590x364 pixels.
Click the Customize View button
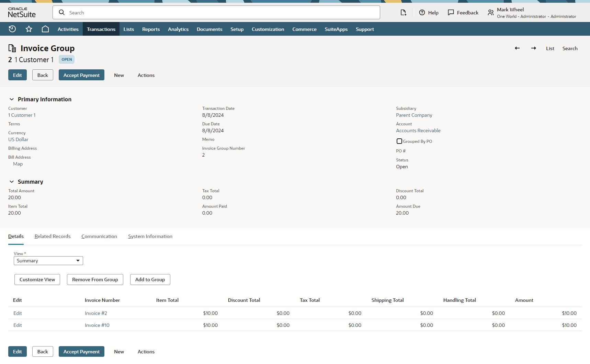coord(37,280)
